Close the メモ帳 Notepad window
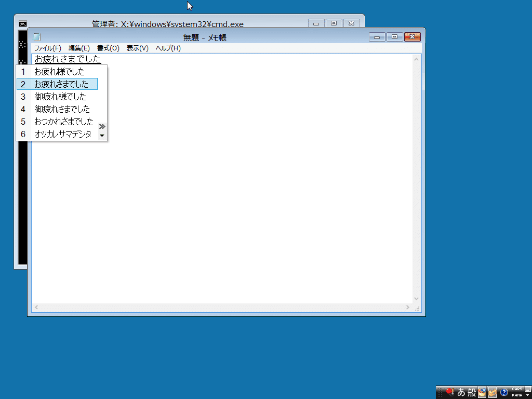532x399 pixels. pos(412,37)
